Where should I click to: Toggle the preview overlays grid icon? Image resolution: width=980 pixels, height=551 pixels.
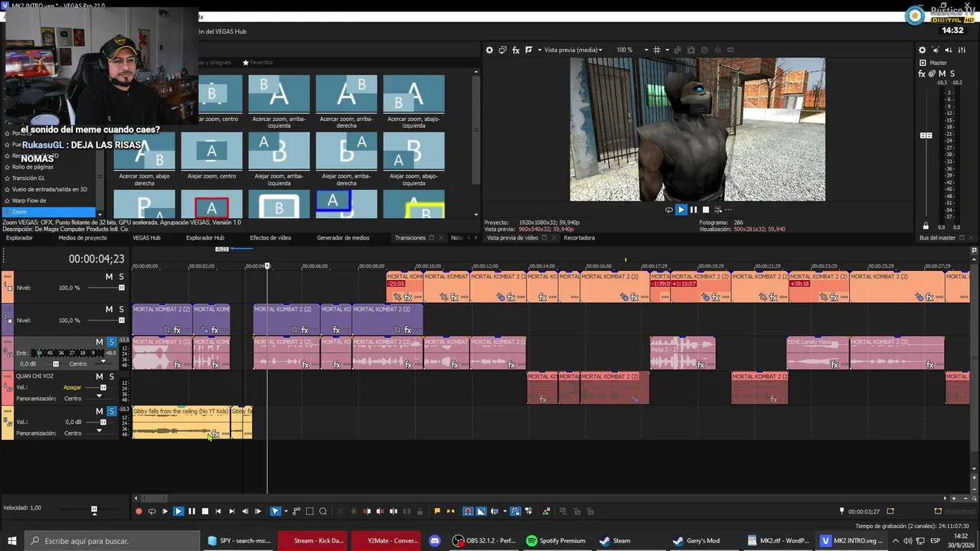coord(656,50)
